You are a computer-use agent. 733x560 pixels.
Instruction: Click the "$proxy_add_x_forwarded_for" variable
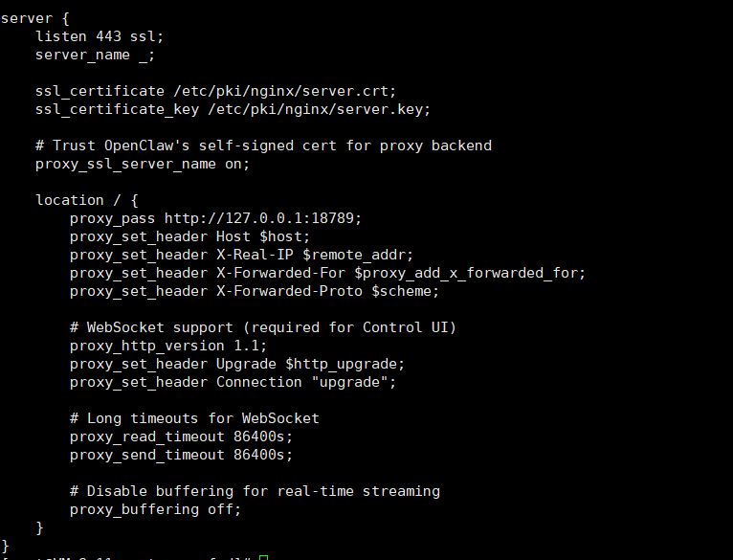point(469,273)
